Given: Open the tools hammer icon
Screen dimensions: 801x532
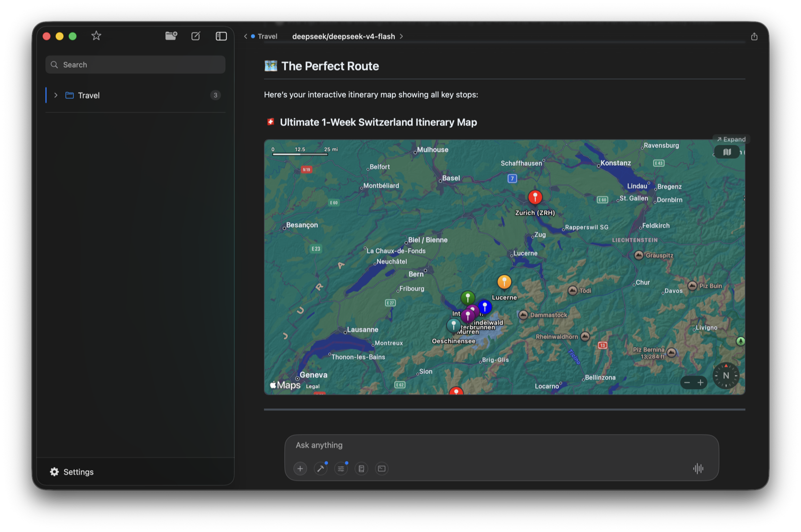Looking at the screenshot, I should 320,468.
